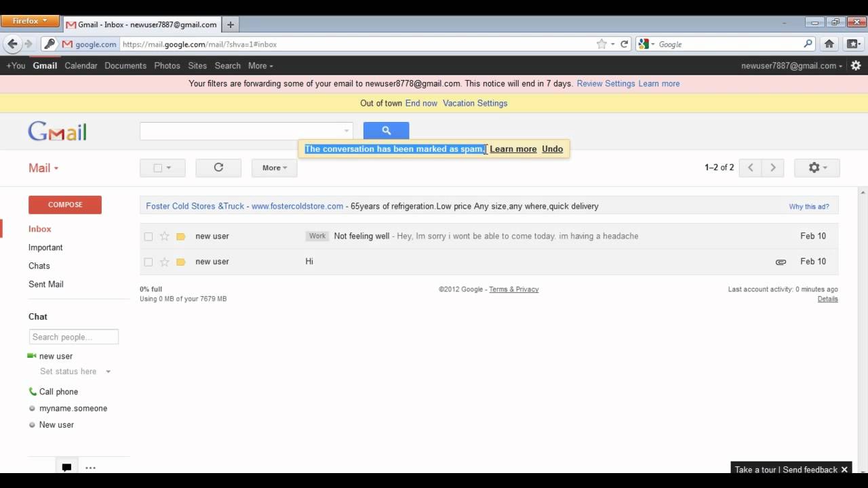
Task: Go to newer messages arrow
Action: (750, 167)
